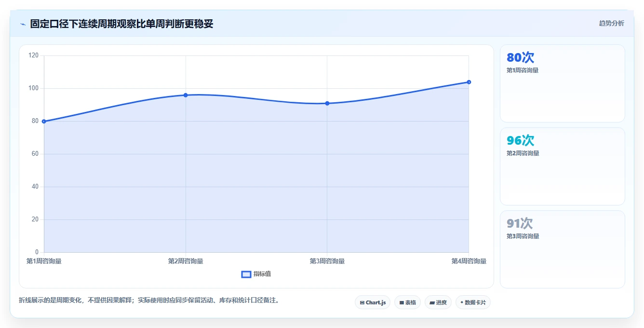
Task: Click the data point for 第3周咨询量
Action: (327, 103)
